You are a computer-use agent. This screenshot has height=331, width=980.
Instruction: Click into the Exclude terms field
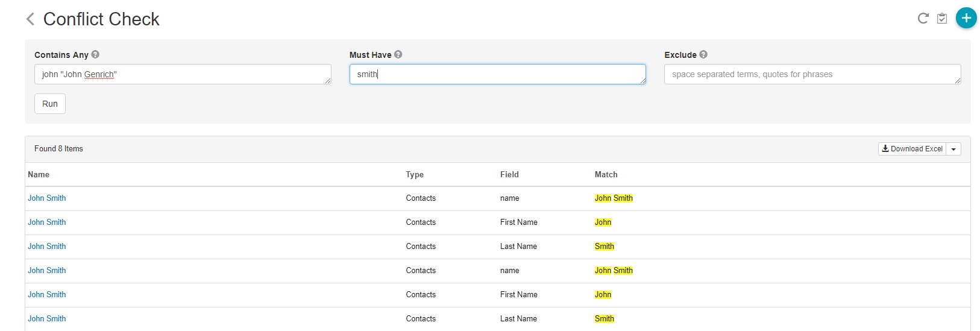[812, 74]
